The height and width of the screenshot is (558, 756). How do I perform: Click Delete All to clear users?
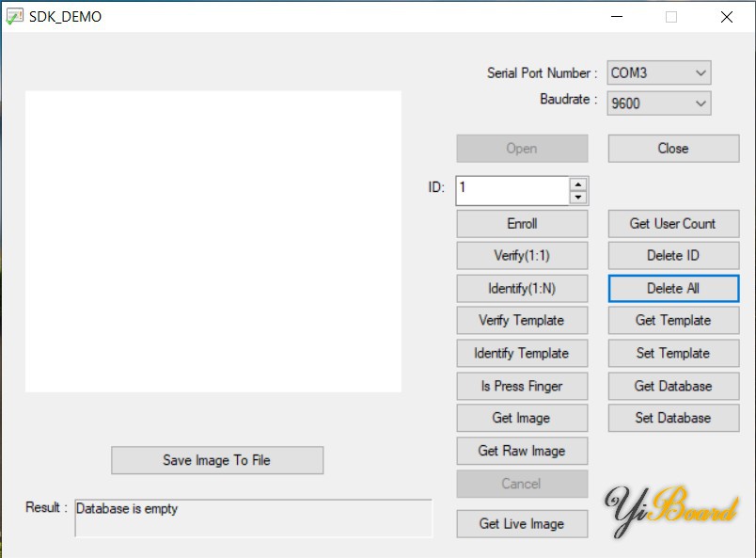(x=673, y=288)
